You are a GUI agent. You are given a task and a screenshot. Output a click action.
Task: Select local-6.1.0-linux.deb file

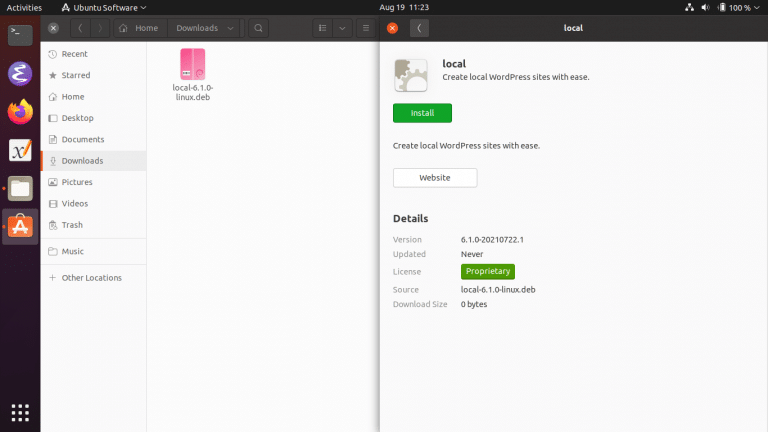click(192, 74)
